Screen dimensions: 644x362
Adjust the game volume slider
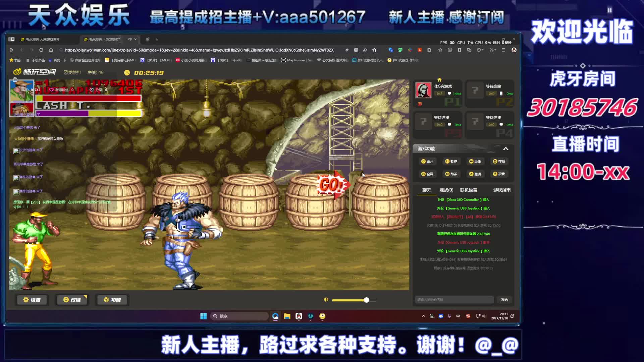pos(366,300)
